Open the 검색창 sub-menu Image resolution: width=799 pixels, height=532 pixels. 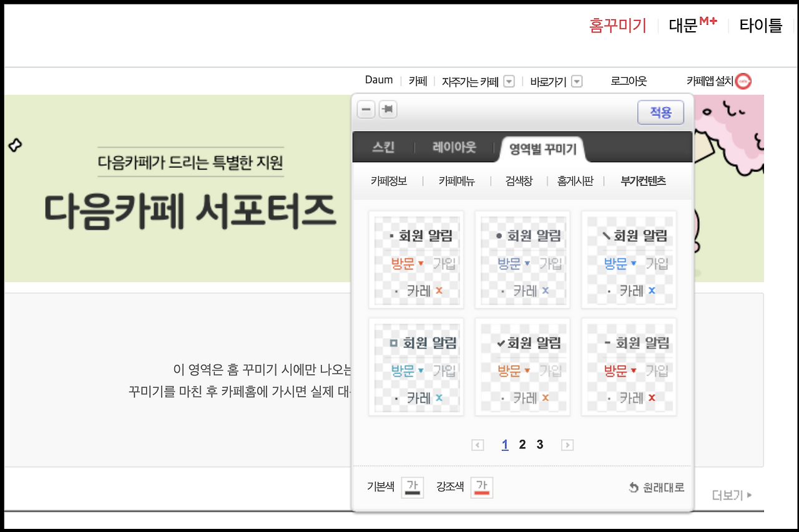pyautogui.click(x=518, y=181)
